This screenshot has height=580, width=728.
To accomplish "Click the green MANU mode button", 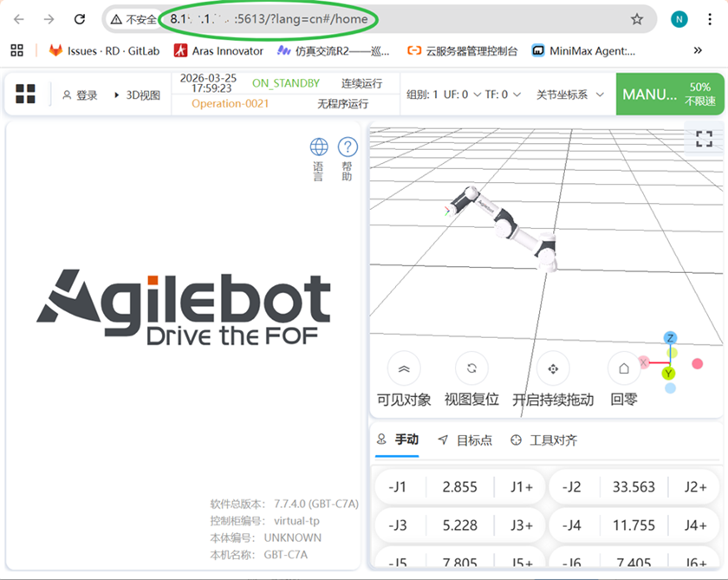I will 649,94.
